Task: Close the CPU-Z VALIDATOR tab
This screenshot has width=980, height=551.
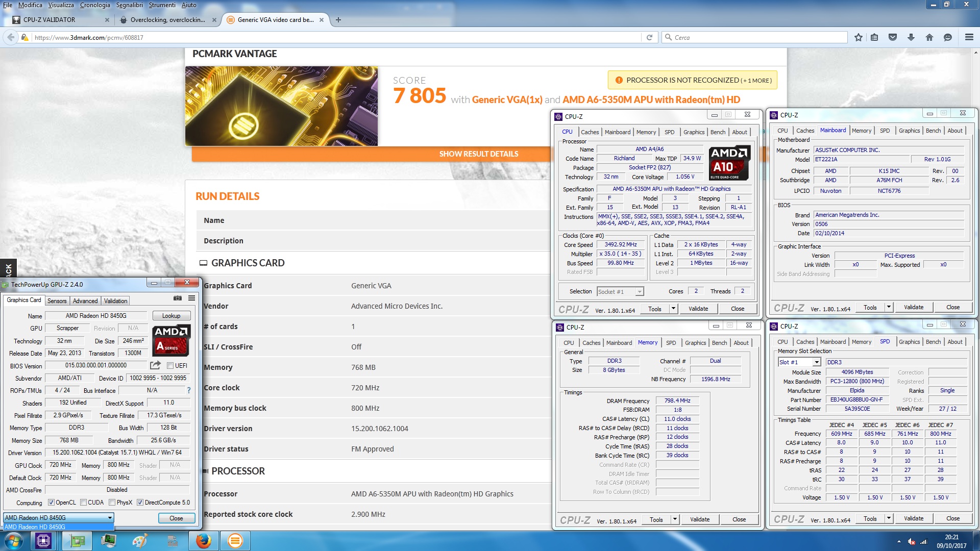Action: click(x=107, y=20)
